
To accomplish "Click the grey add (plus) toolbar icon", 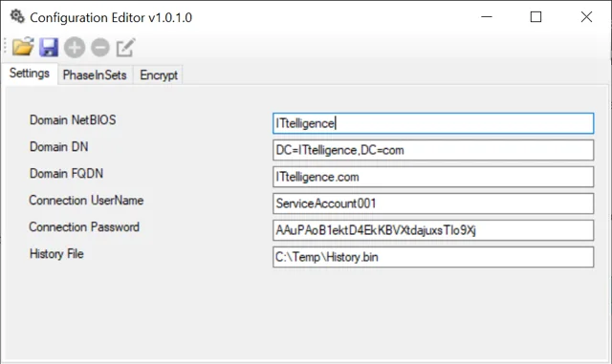I will tap(75, 48).
